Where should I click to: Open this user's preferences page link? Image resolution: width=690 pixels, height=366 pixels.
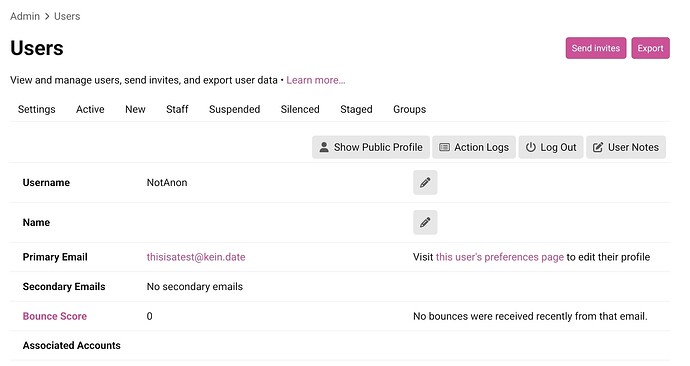(500, 257)
